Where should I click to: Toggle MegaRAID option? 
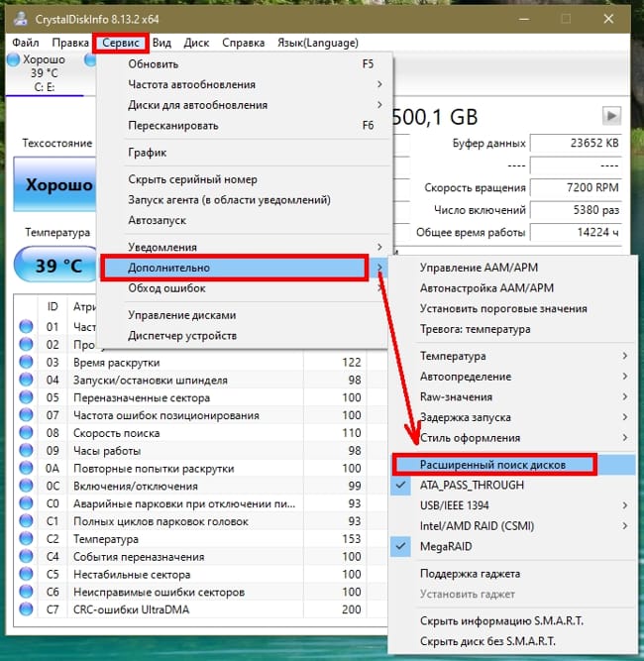coord(512,547)
